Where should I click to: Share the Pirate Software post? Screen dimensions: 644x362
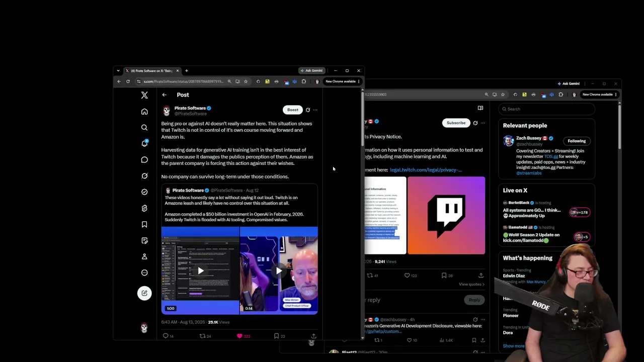tap(313, 336)
